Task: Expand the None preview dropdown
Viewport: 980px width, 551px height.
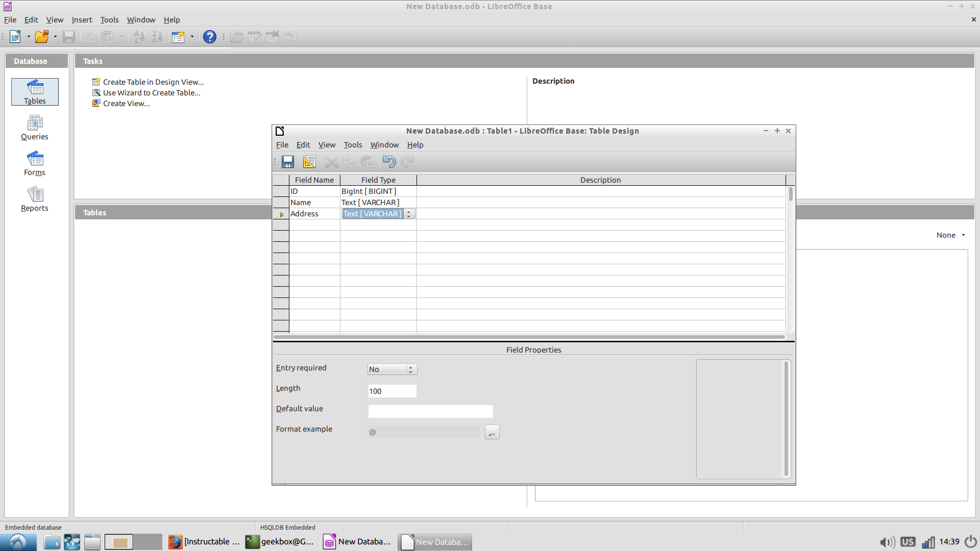Action: pyautogui.click(x=963, y=235)
